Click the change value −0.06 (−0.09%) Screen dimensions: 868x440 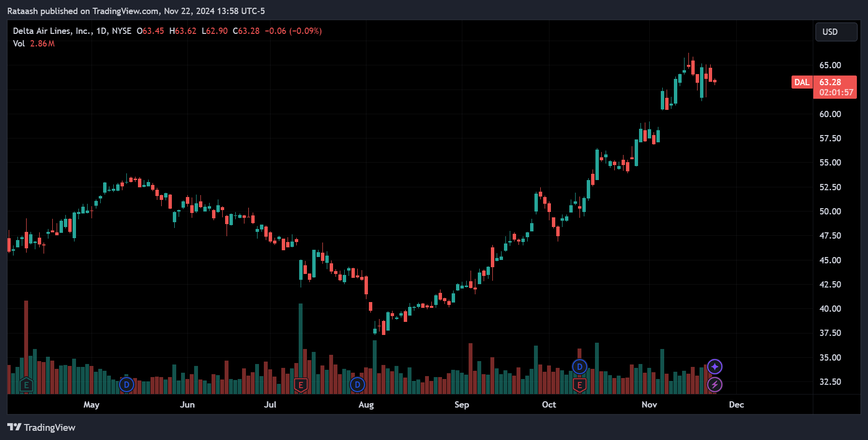click(293, 31)
